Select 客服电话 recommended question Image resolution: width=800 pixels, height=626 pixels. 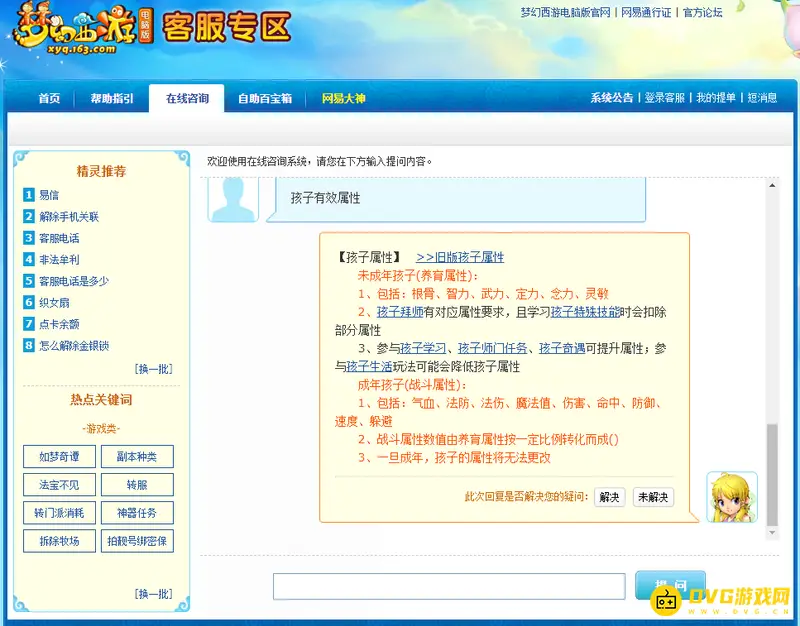tap(59, 238)
